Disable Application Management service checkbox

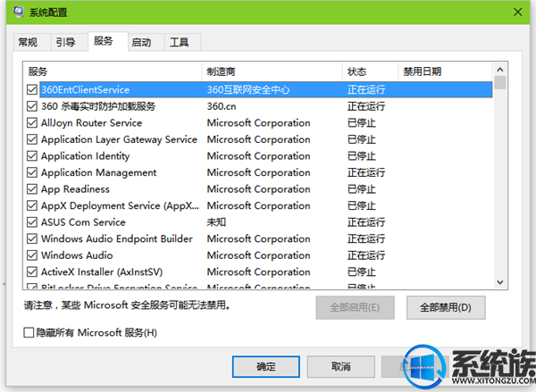coord(32,172)
